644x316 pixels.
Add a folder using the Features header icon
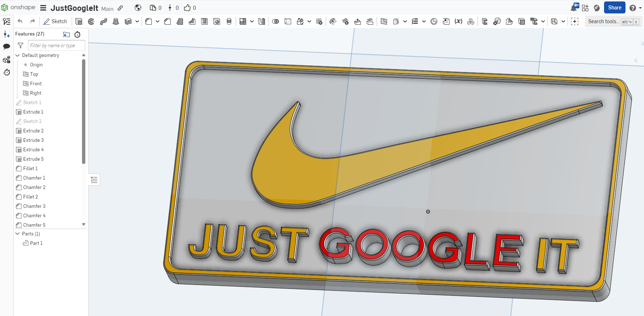[x=66, y=34]
